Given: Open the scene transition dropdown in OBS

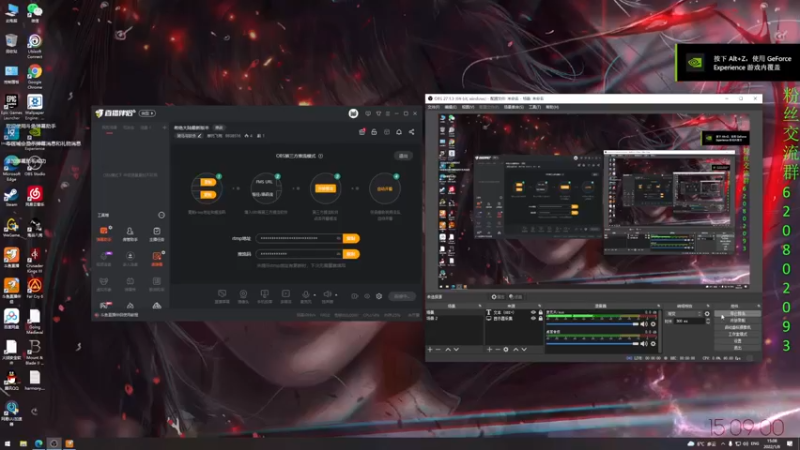Looking at the screenshot, I should (x=684, y=313).
